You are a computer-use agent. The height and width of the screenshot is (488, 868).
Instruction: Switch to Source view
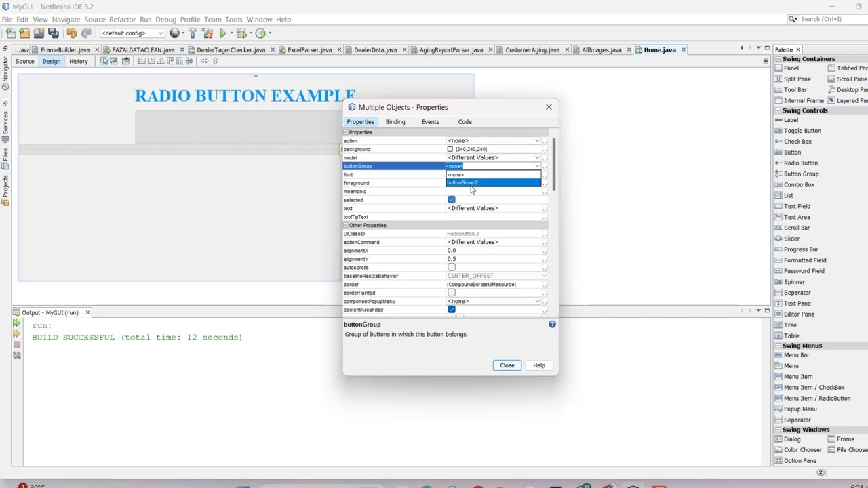(x=24, y=61)
